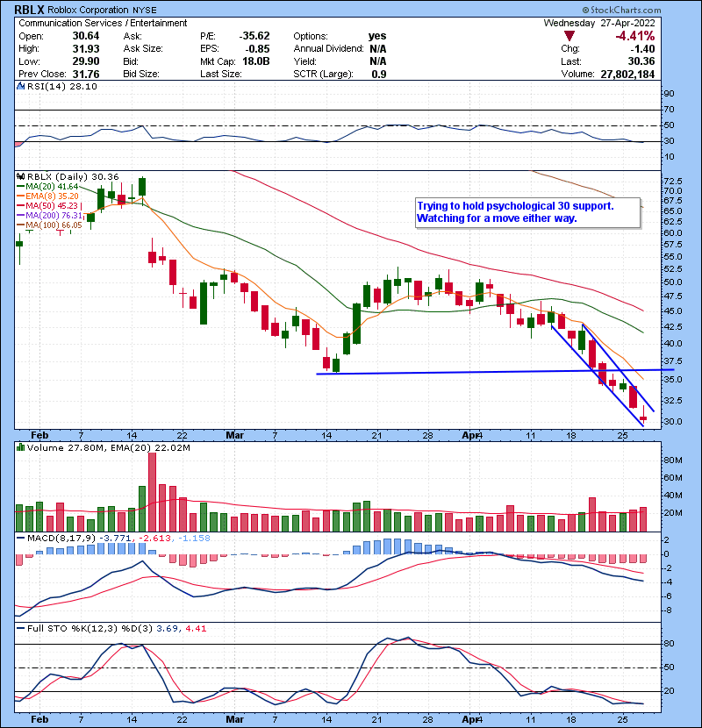Click the -4.41% percent change figure
702x728 pixels.
(635, 36)
